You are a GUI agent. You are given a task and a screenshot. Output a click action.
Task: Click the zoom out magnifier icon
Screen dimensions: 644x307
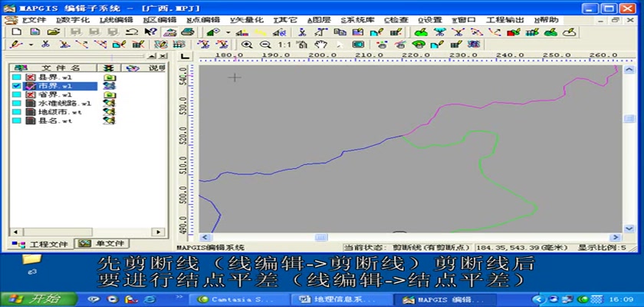click(x=265, y=45)
